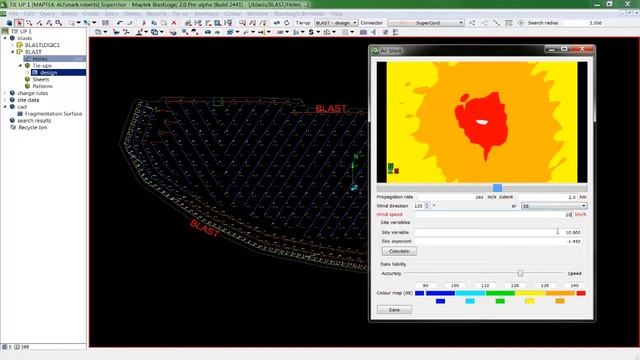Collapse the blasts tree node
The width and height of the screenshot is (640, 360).
5,38
